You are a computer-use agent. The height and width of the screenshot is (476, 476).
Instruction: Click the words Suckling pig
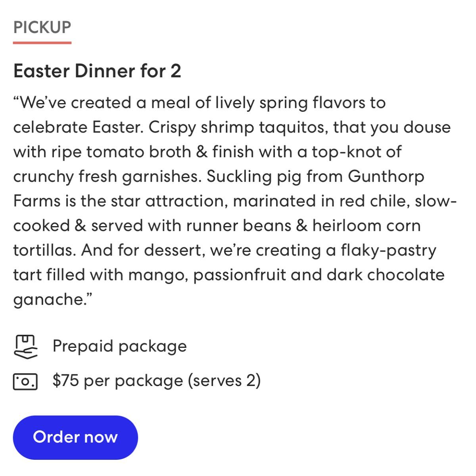point(255,177)
